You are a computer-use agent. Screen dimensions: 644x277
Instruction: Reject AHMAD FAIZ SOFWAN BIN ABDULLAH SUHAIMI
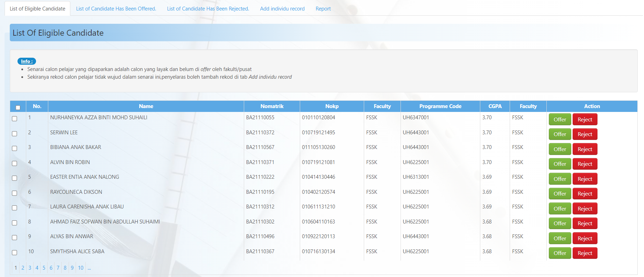pos(585,223)
